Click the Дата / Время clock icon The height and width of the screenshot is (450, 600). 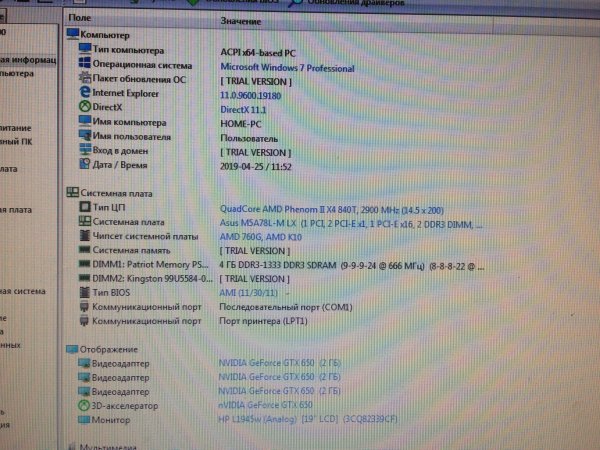click(x=85, y=164)
